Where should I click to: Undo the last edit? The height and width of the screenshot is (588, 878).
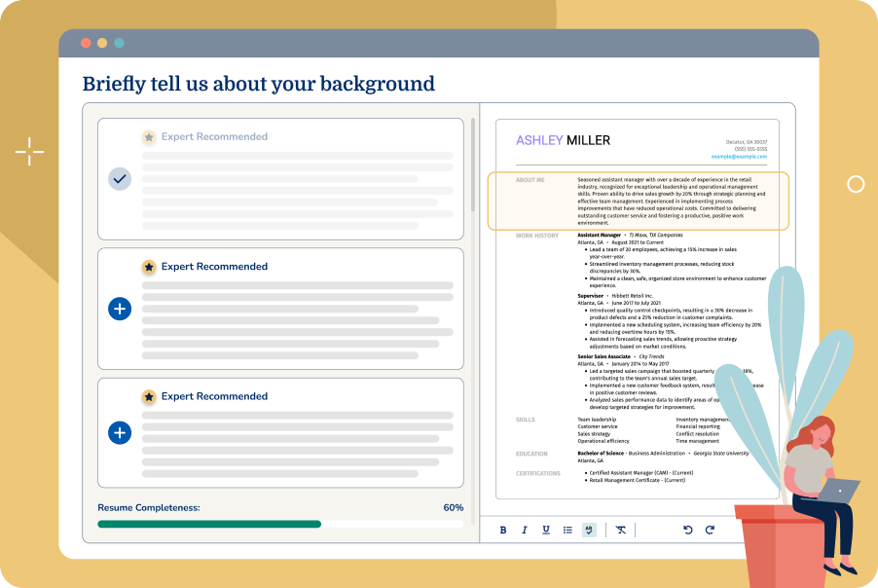pos(687,530)
